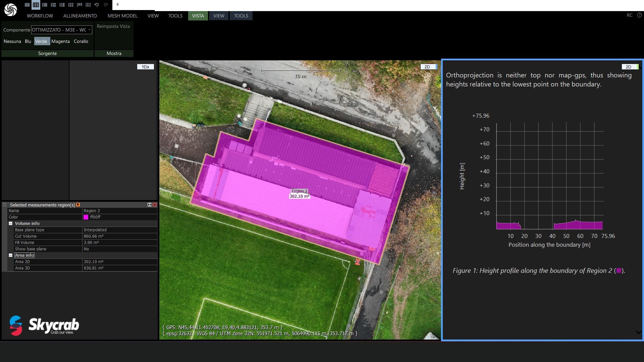Click the RealityCapture application logo
644x362 pixels.
[x=10, y=10]
